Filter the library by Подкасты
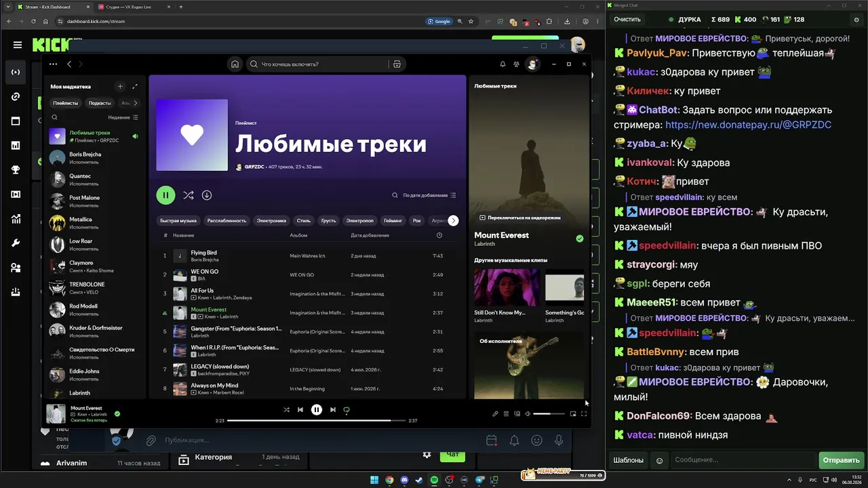The width and height of the screenshot is (868, 488). pos(100,103)
